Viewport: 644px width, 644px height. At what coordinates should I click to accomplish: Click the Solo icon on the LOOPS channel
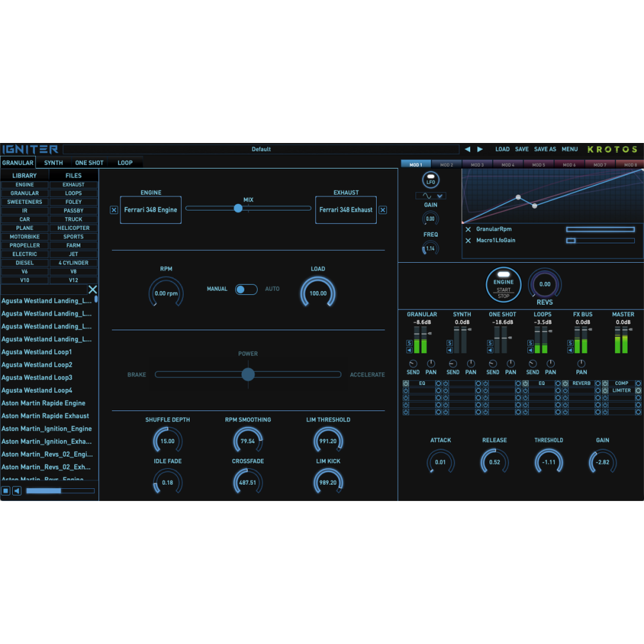coord(531,341)
